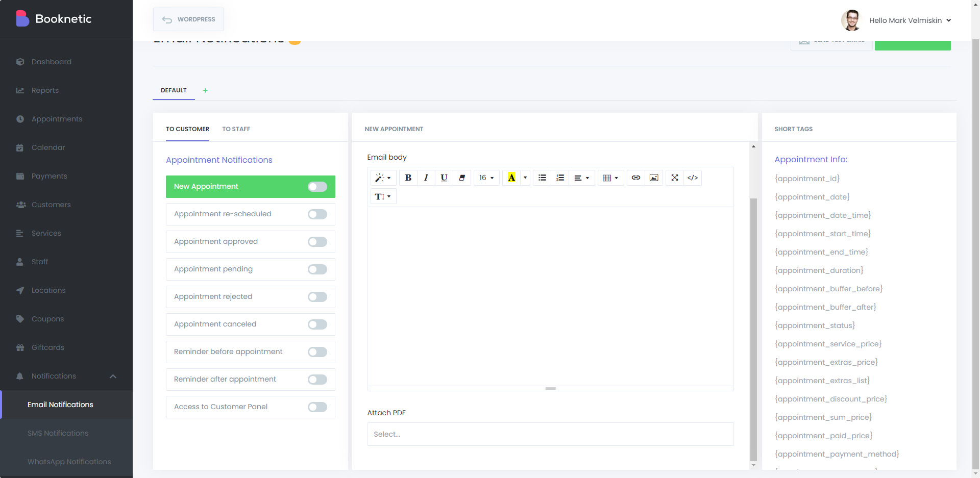Open the font size dropdown in the toolbar
The image size is (980, 478).
tap(486, 178)
